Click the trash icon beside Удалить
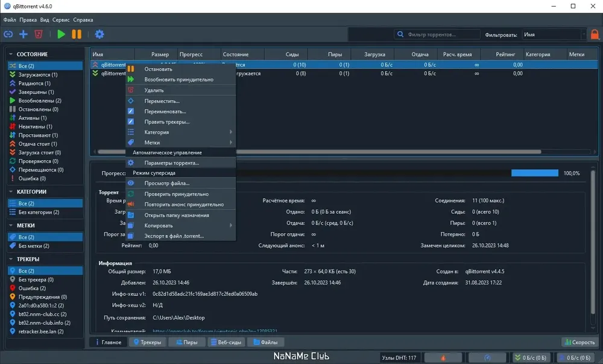603x364 pixels. [x=131, y=90]
